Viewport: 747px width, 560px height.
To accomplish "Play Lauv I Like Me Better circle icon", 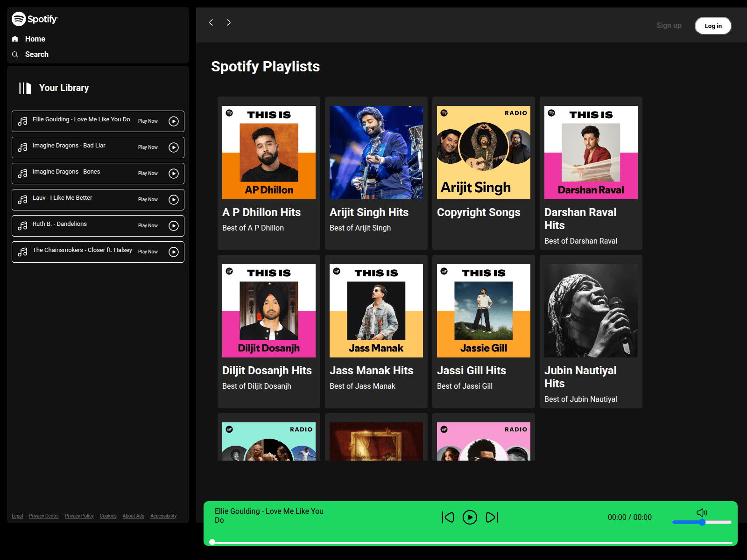I will [x=174, y=200].
